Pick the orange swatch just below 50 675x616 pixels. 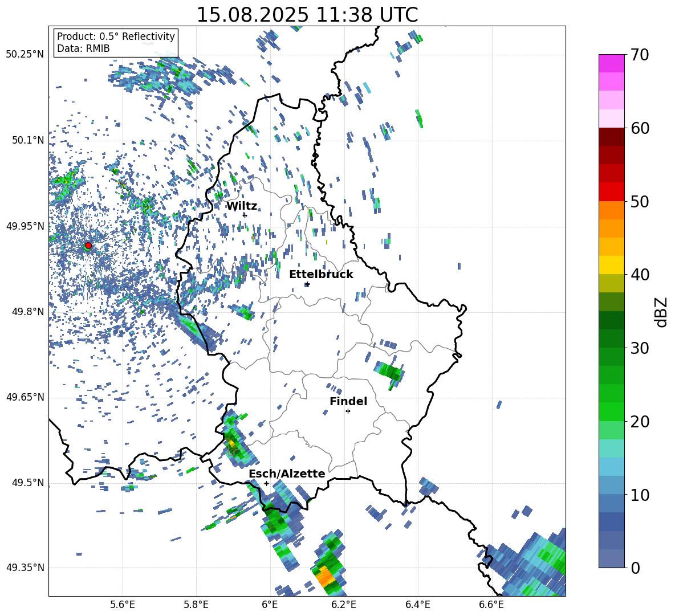click(x=611, y=210)
